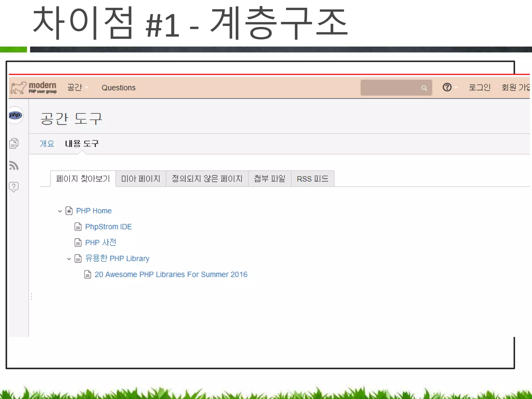Screen dimensions: 532x399
Task: Open the 첨부 파일 tab
Action: [x=269, y=179]
